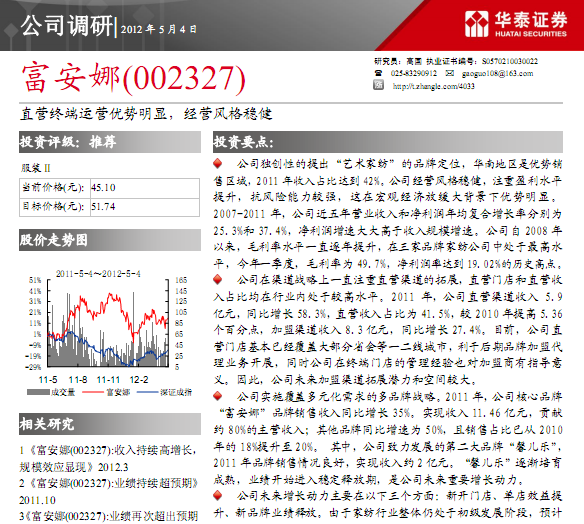Click the Huatai Securities logo icon
Viewport: 584px width, 524px height.
point(476,24)
